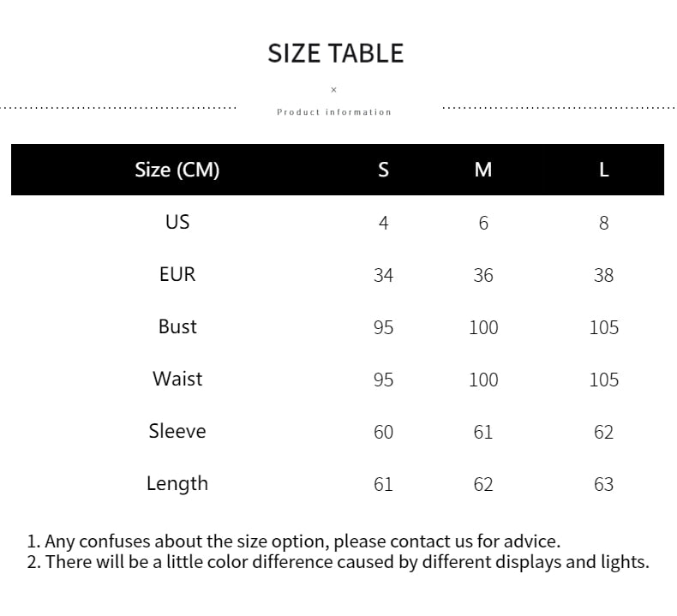Viewport: 677px width, 616px height.
Task: Select the Waist measurement for size L
Action: [x=604, y=380]
